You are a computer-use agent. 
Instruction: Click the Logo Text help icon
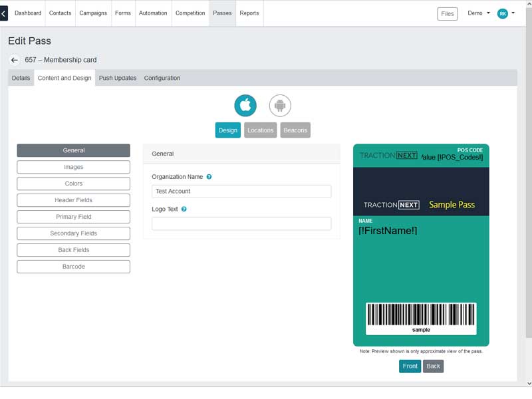click(x=184, y=209)
